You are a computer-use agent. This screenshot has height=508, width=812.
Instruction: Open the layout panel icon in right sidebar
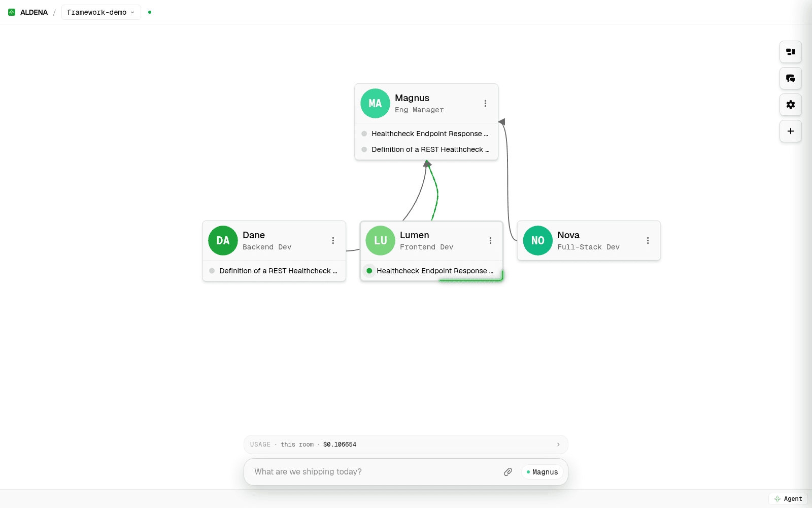tap(791, 52)
